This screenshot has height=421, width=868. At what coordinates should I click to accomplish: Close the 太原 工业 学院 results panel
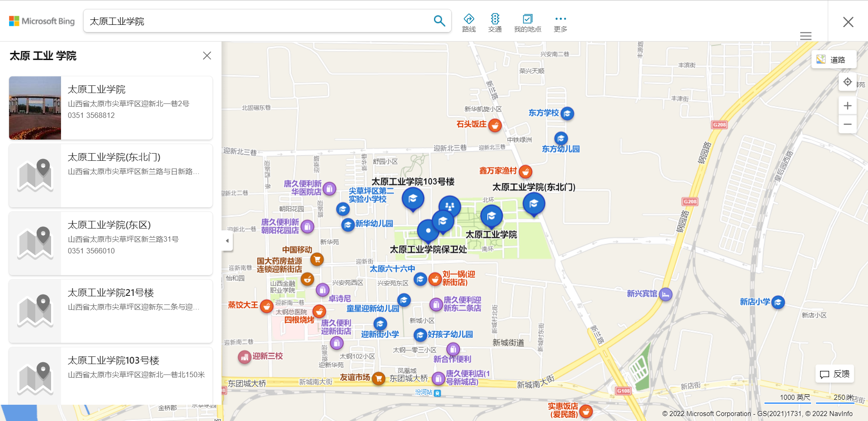[207, 56]
